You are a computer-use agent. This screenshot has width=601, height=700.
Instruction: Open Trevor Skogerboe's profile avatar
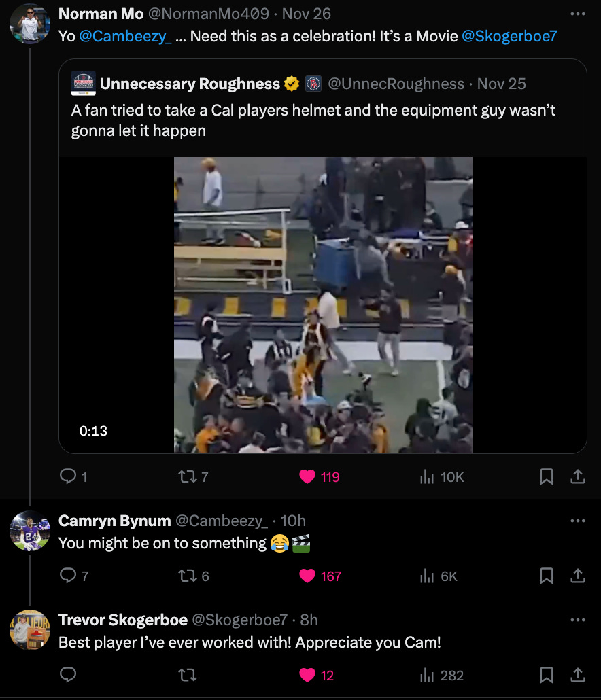pyautogui.click(x=30, y=630)
